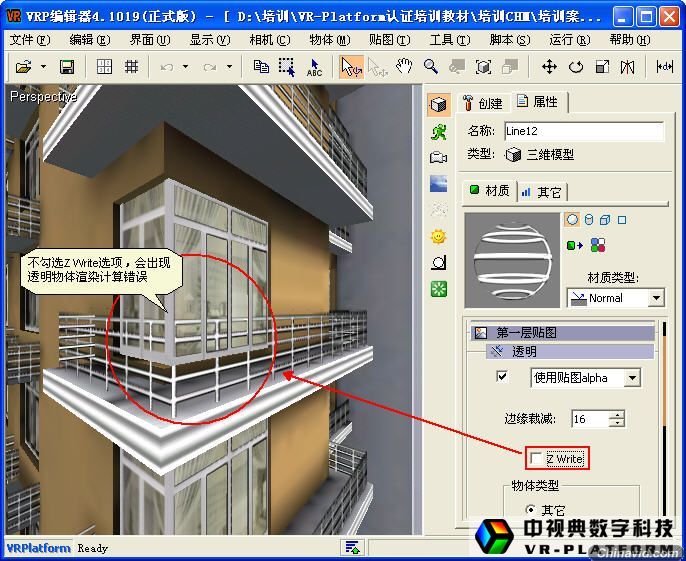The height and width of the screenshot is (561, 686).
Task: Select the move object tool
Action: click(x=549, y=67)
